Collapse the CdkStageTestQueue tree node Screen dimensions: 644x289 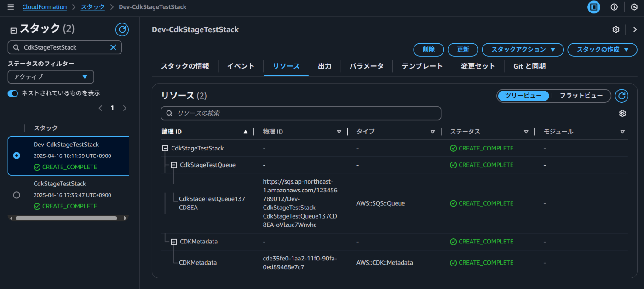pos(174,165)
